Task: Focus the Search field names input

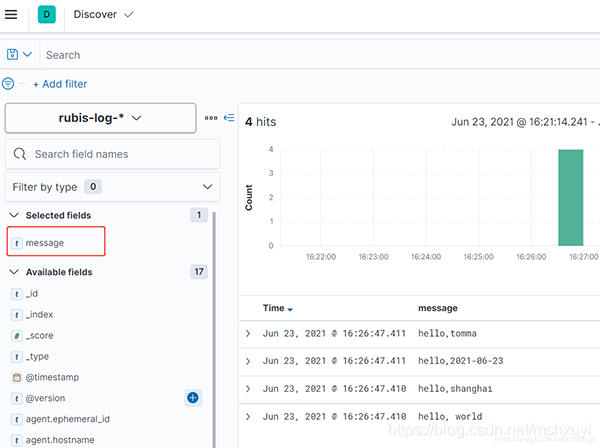Action: point(112,154)
